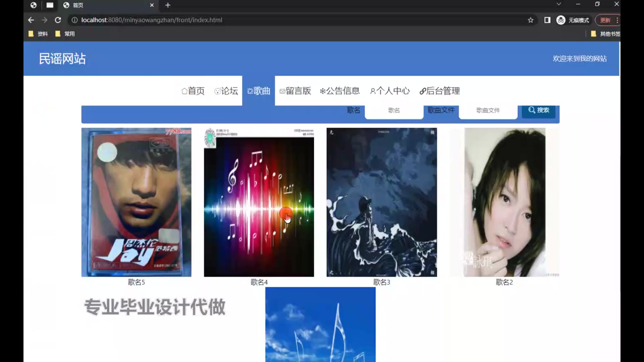Click the 民谣网站 site title
644x362 pixels.
(62, 59)
